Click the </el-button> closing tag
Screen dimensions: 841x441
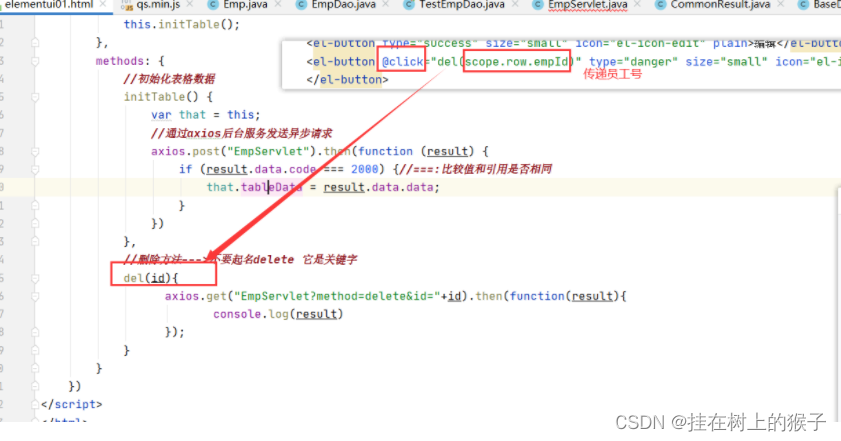[x=347, y=80]
